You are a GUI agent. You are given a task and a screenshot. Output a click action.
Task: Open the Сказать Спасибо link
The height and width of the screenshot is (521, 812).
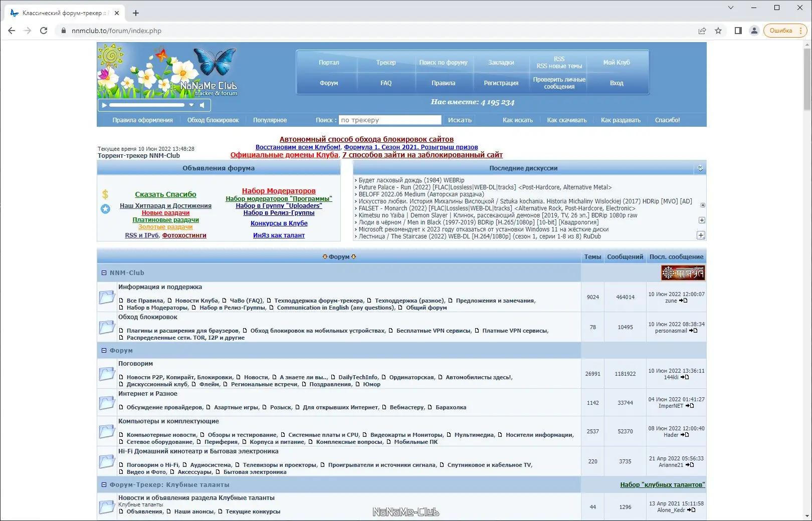[165, 194]
